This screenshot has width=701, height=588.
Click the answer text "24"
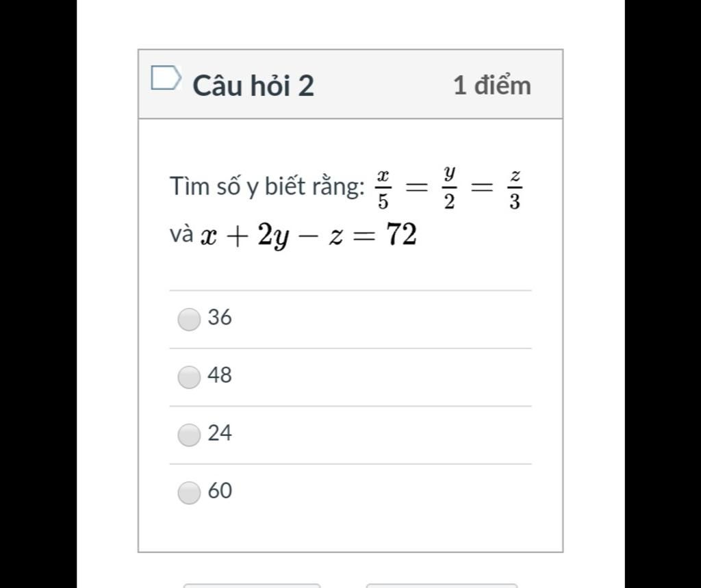[x=220, y=433]
